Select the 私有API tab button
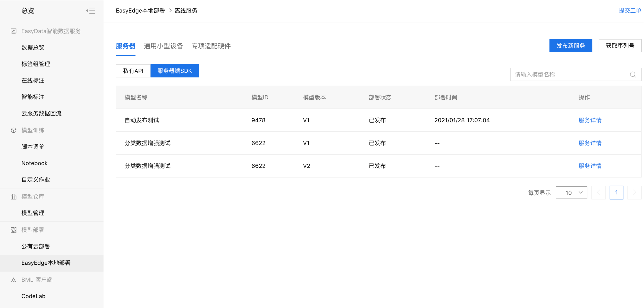The width and height of the screenshot is (644, 308). pyautogui.click(x=133, y=71)
